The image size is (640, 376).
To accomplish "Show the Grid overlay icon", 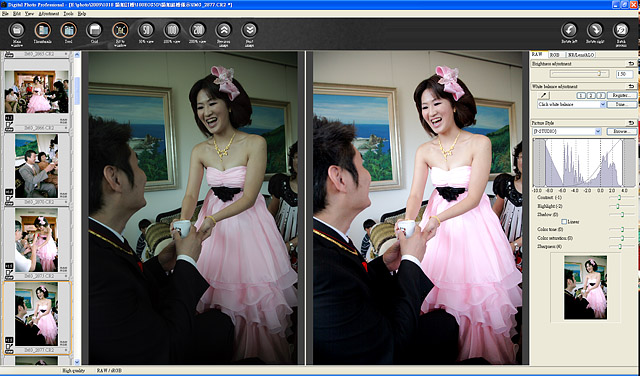I will [94, 31].
